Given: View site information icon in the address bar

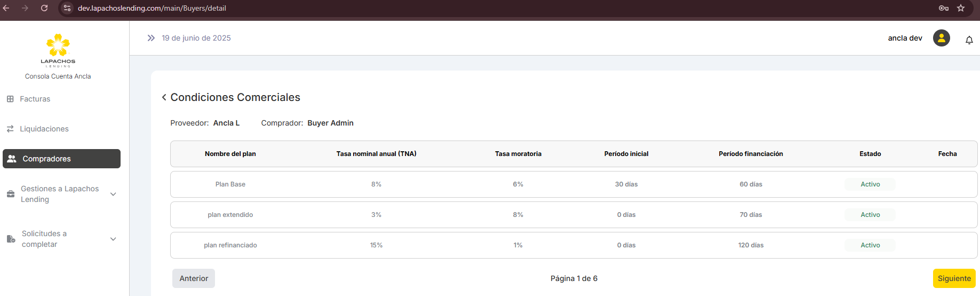Looking at the screenshot, I should click(x=67, y=8).
